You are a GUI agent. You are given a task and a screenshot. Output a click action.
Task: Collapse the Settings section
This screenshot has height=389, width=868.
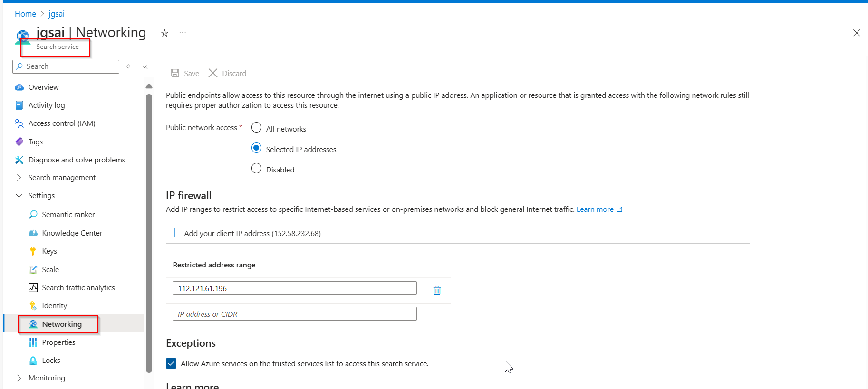click(x=19, y=196)
